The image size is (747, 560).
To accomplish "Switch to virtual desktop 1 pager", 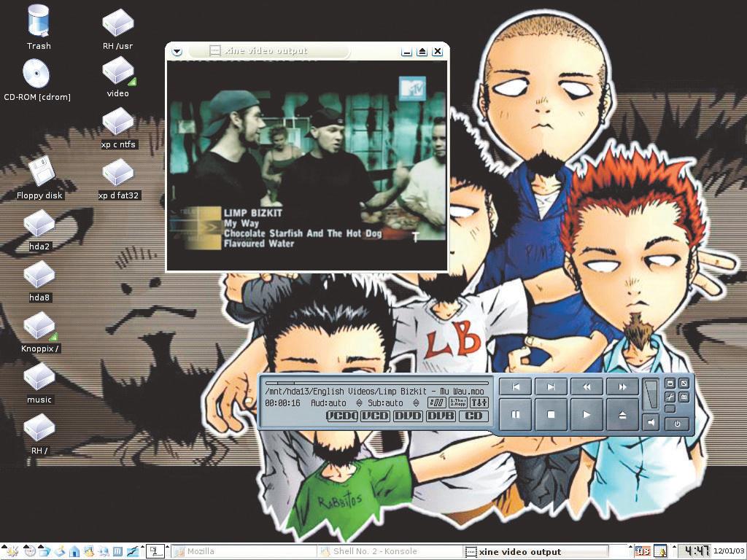I will (155, 551).
